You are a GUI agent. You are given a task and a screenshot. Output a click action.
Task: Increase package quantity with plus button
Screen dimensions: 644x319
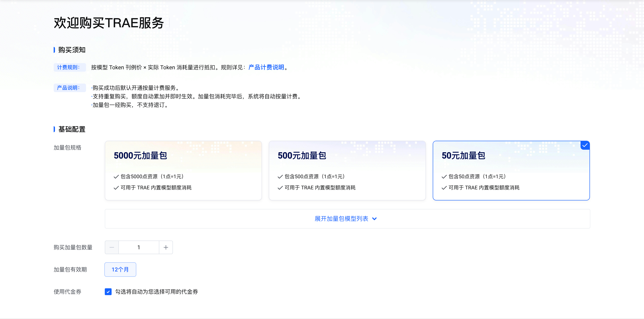(166, 247)
